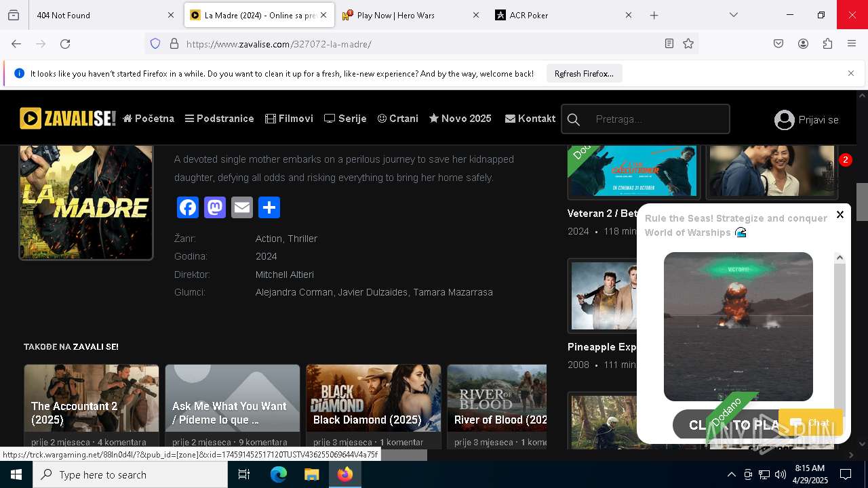Open the Black Diamond (2025) card
Image resolution: width=868 pixels, height=488 pixels.
[374, 407]
